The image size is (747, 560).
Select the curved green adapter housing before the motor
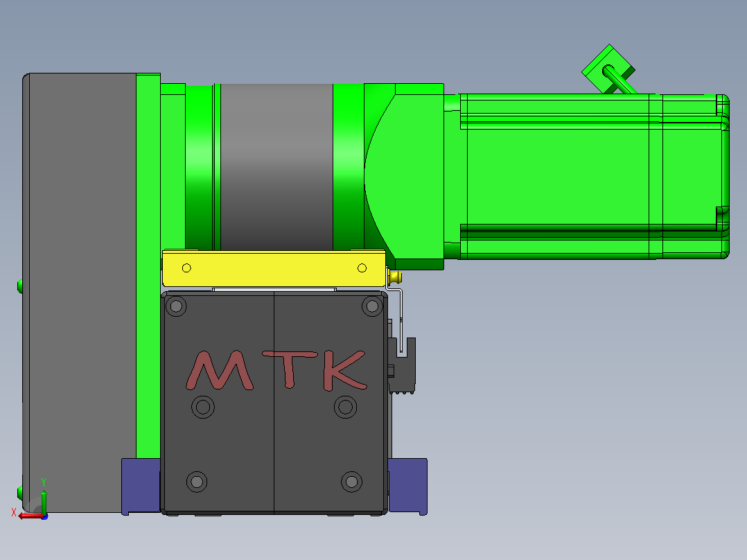(x=404, y=176)
